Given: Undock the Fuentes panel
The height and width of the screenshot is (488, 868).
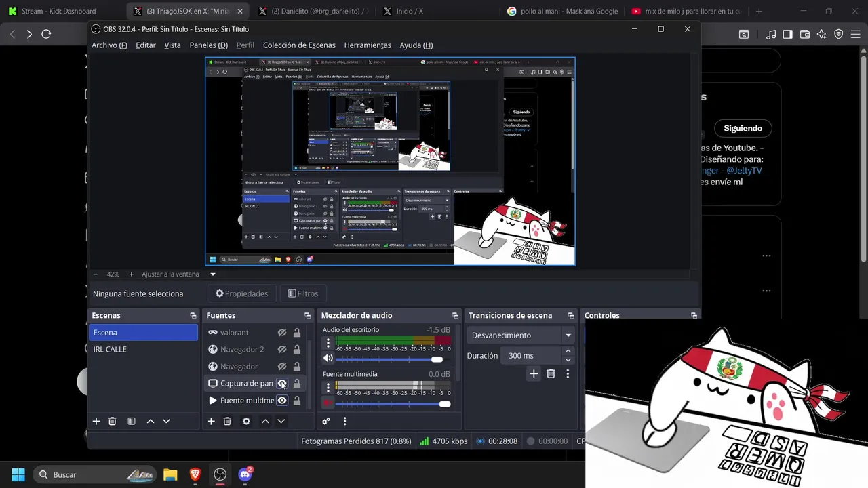Looking at the screenshot, I should (x=307, y=316).
